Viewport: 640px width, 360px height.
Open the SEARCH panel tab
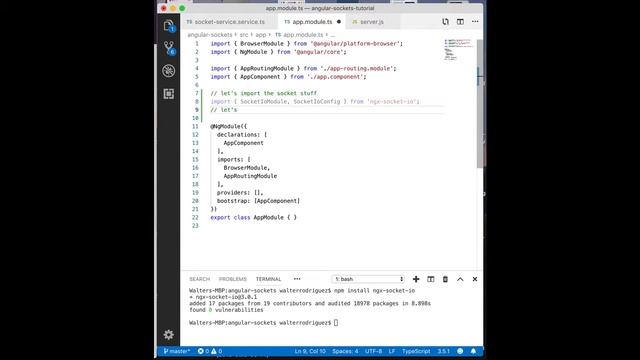pos(199,279)
